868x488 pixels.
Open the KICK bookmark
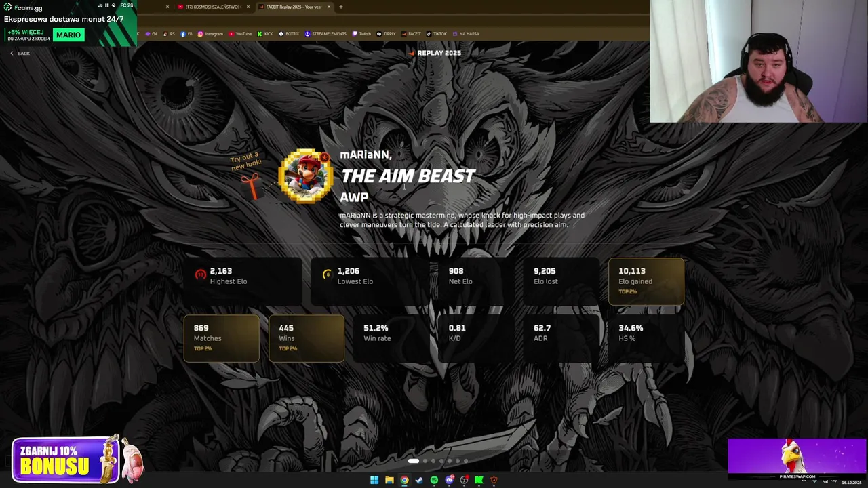[x=265, y=34]
